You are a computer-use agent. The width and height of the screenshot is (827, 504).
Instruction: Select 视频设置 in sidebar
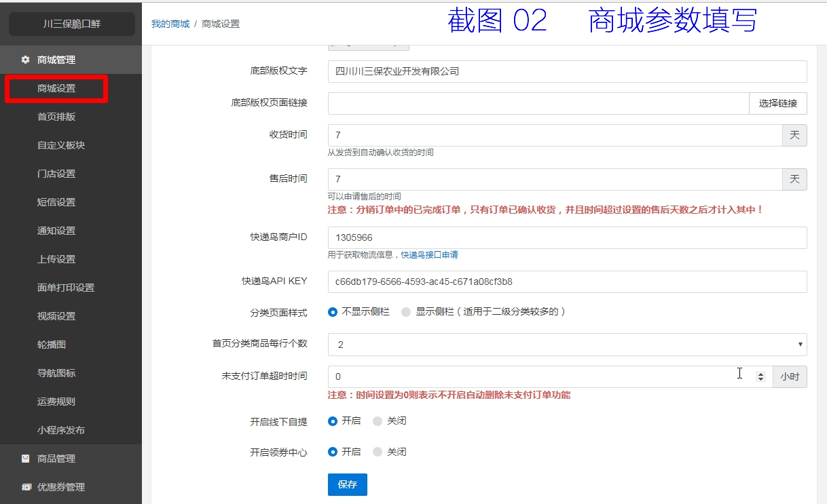(x=56, y=316)
